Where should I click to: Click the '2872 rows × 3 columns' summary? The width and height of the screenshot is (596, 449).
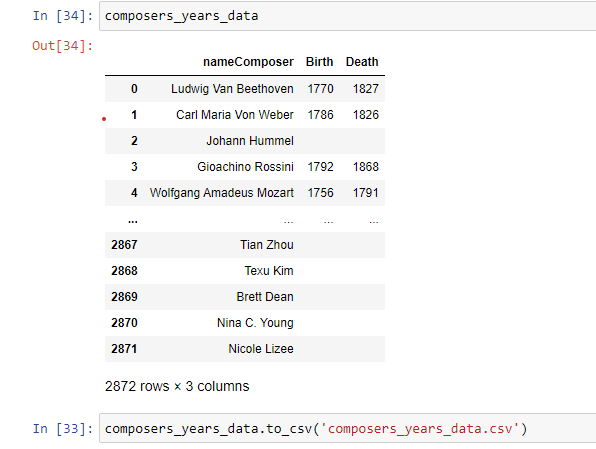(x=177, y=386)
